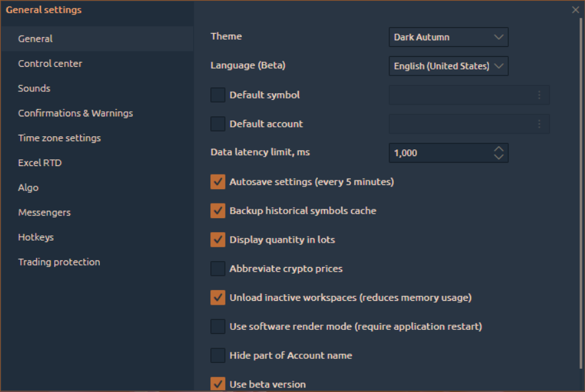585x392 pixels.
Task: Enable the Default symbol checkbox
Action: pos(217,95)
